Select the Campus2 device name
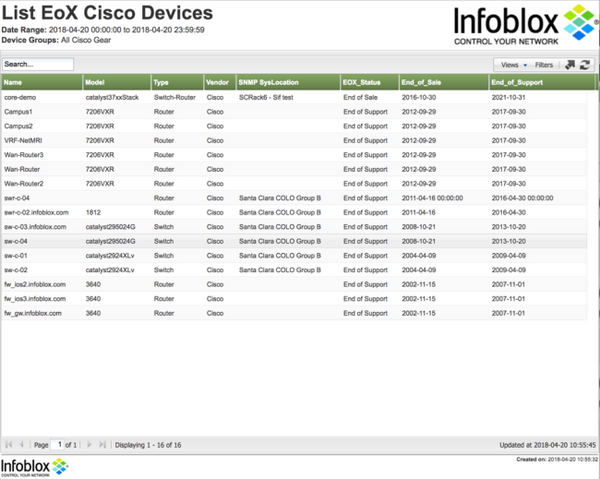The height and width of the screenshot is (479, 600). 18,126
